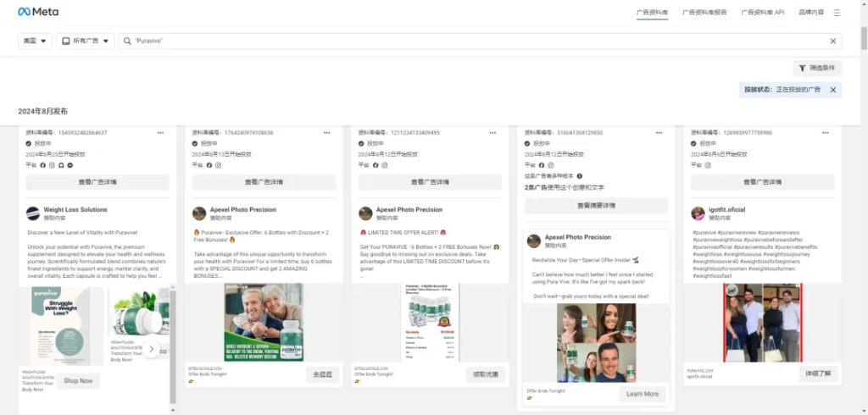Open the bottle pricing ad image
868x415 pixels.
[x=430, y=323]
